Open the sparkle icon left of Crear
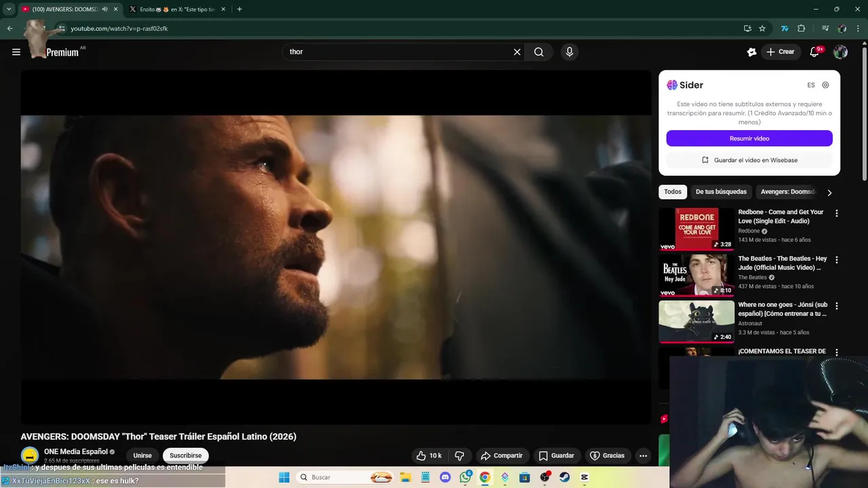The width and height of the screenshot is (868, 488). (x=751, y=52)
